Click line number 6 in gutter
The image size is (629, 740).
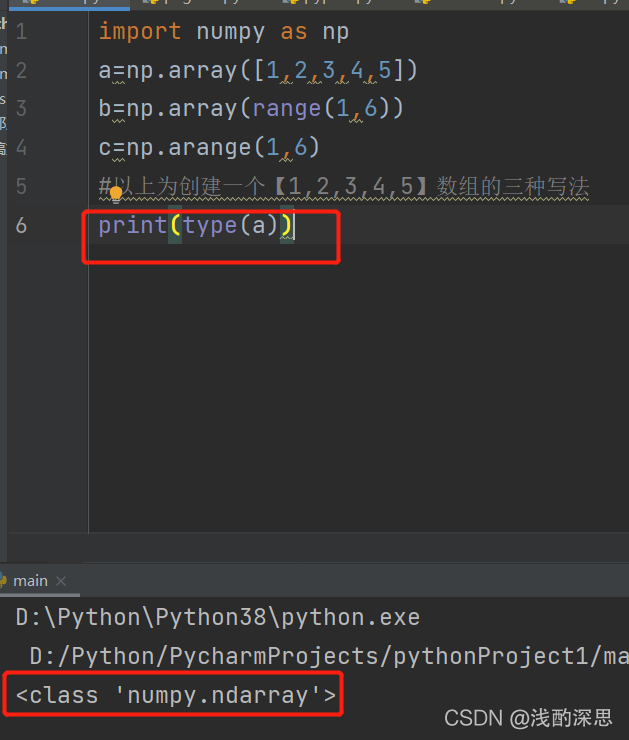point(21,225)
